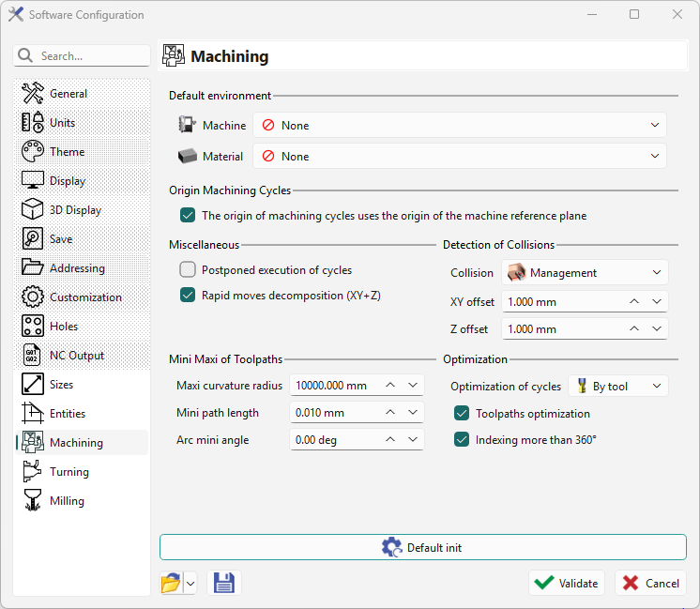Go to the Units settings page
The height and width of the screenshot is (609, 700).
[x=63, y=123]
